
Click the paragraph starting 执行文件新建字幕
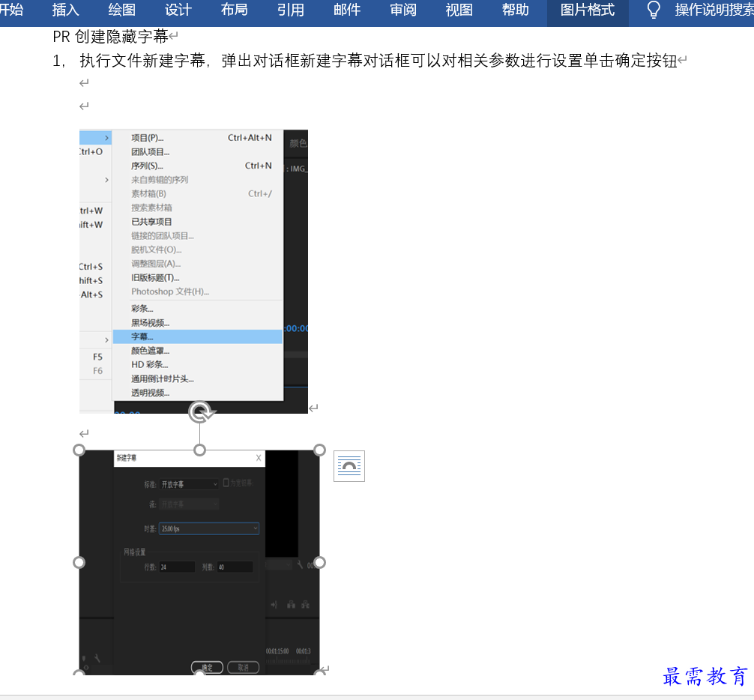click(x=378, y=61)
